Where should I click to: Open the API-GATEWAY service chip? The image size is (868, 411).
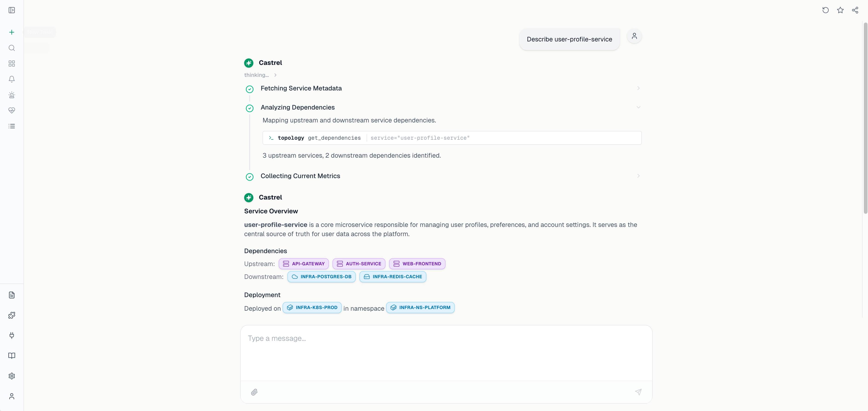pos(303,264)
